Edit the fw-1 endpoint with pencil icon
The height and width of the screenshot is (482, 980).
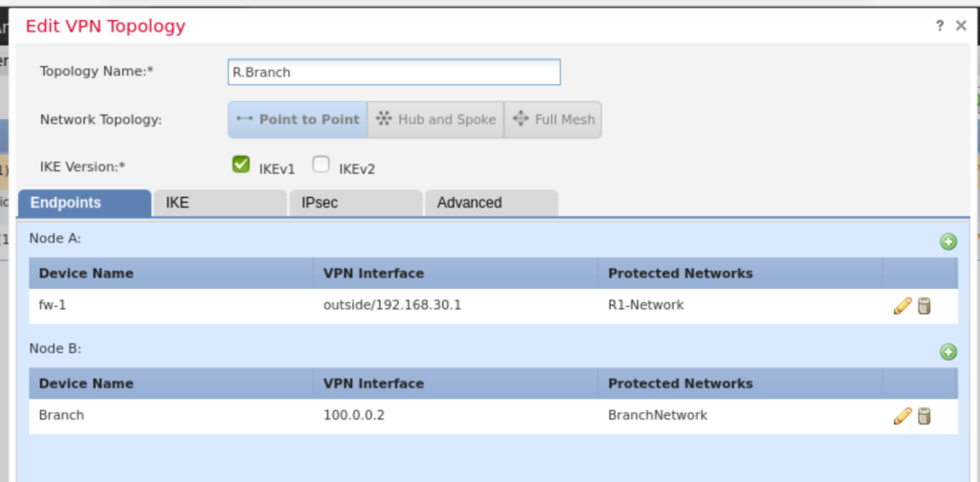point(902,306)
